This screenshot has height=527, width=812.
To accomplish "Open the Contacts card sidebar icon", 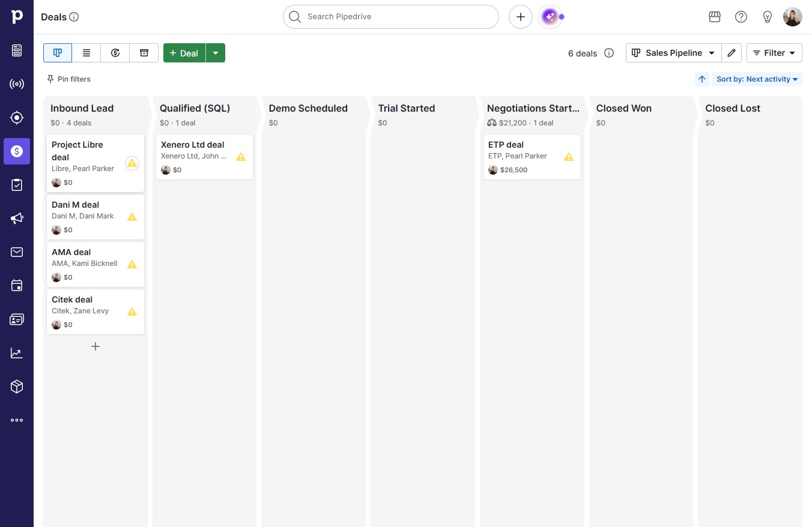I will (17, 319).
